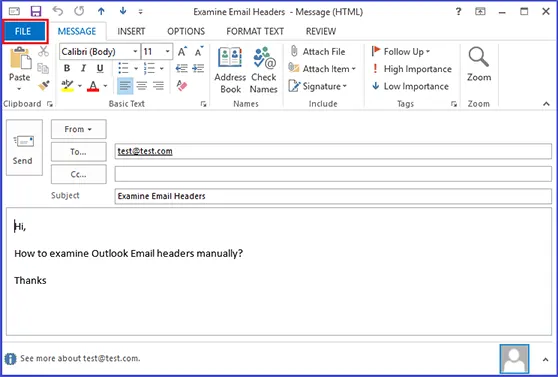This screenshot has height=377, width=558.
Task: Click the Save icon in quick access toolbar
Action: [x=36, y=11]
